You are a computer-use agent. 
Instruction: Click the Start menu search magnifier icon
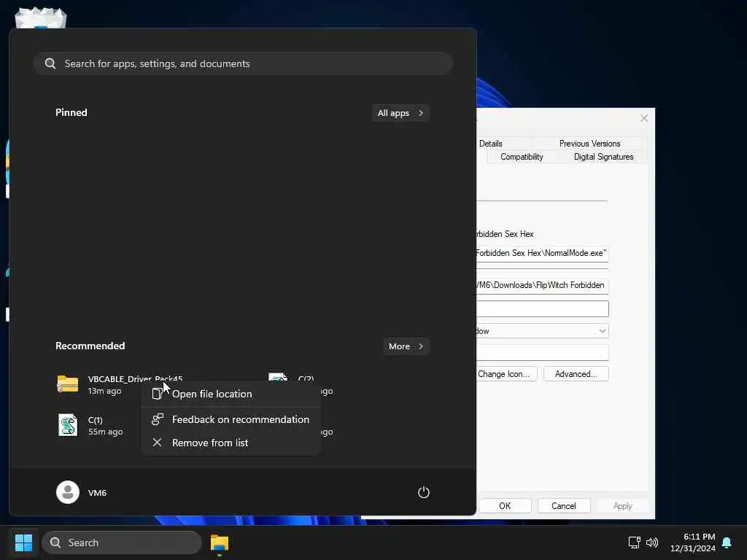point(50,63)
